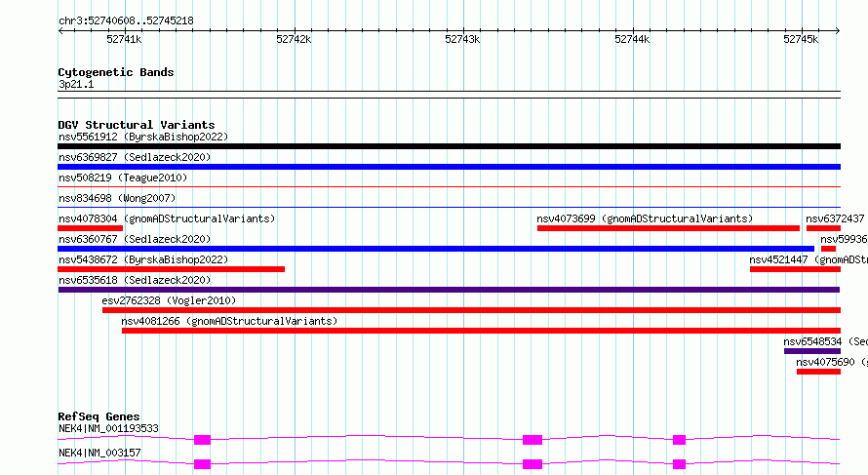Click the red nsv5438672 variant bar
This screenshot has height=475, width=868.
click(x=171, y=269)
